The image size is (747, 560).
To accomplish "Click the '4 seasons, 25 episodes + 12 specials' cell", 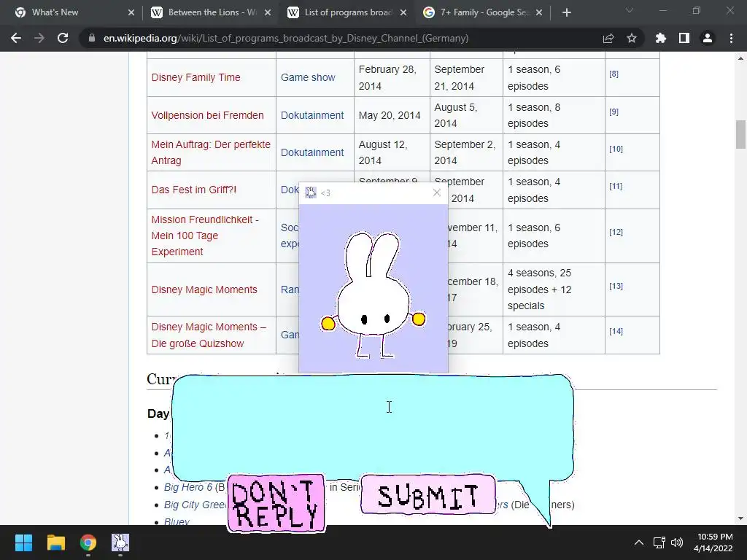I will (x=554, y=289).
